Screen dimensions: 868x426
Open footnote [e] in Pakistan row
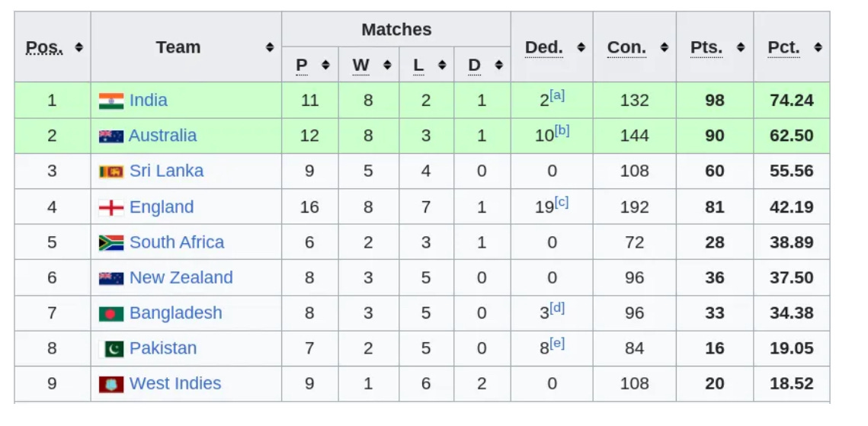[x=557, y=344]
